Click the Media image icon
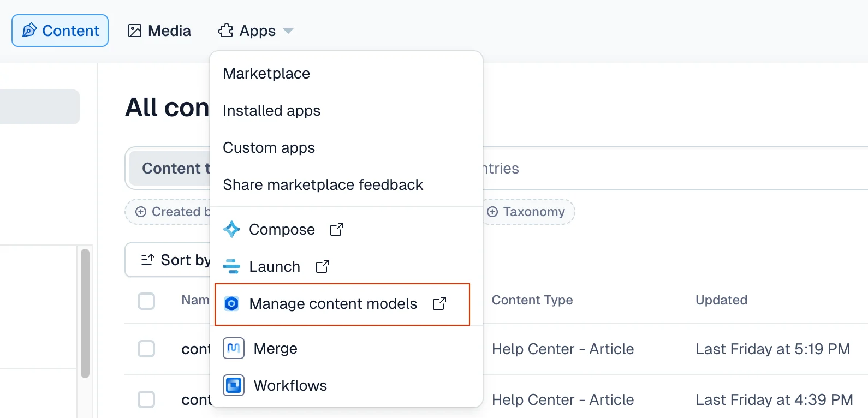Screen dimensions: 868x418 [x=135, y=31]
